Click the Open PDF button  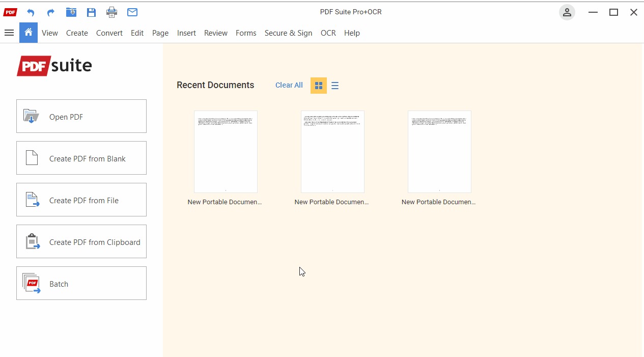pyautogui.click(x=81, y=116)
